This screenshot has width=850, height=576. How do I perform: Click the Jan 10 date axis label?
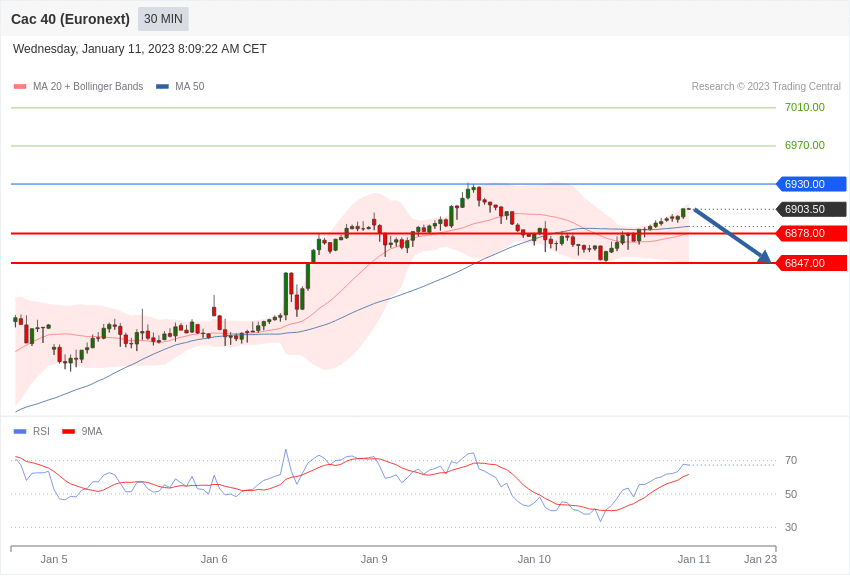(x=534, y=559)
